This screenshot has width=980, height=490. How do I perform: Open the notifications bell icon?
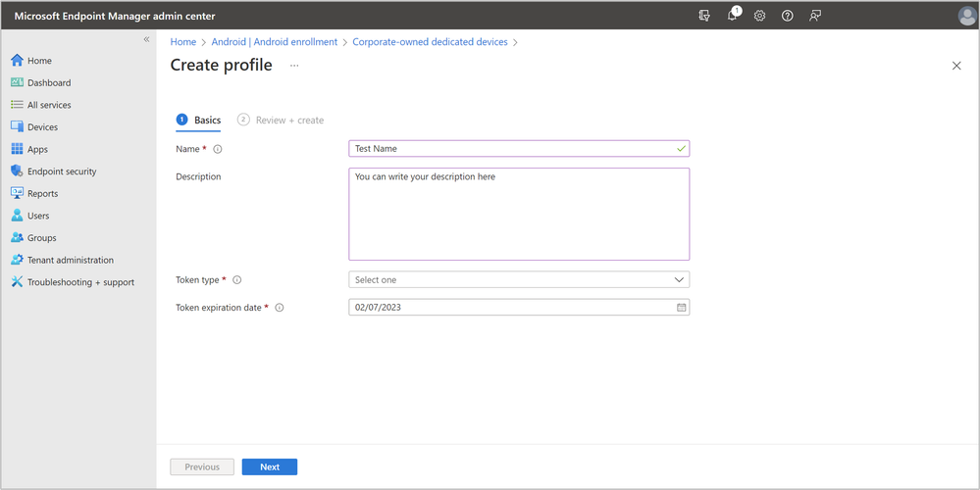(x=733, y=16)
